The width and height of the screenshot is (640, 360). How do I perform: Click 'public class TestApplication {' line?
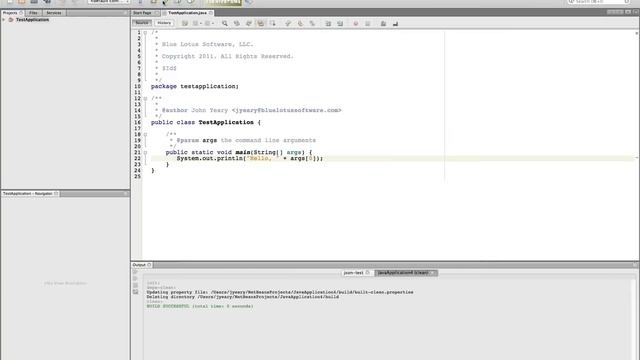pyautogui.click(x=206, y=122)
